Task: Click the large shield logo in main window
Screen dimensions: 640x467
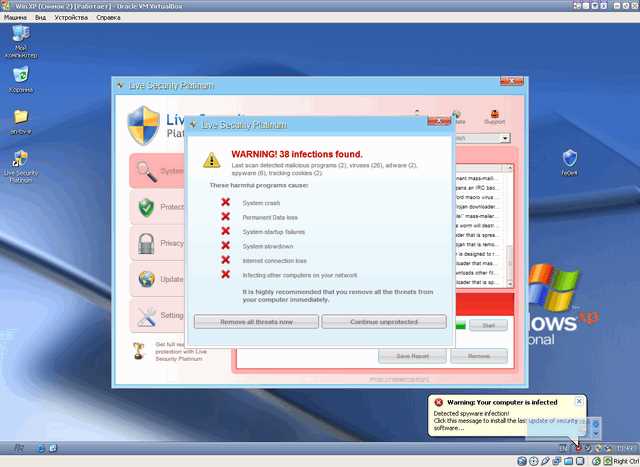Action: tap(143, 125)
